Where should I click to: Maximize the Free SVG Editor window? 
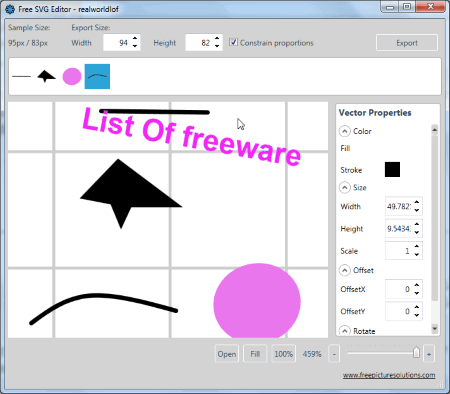[x=407, y=7]
